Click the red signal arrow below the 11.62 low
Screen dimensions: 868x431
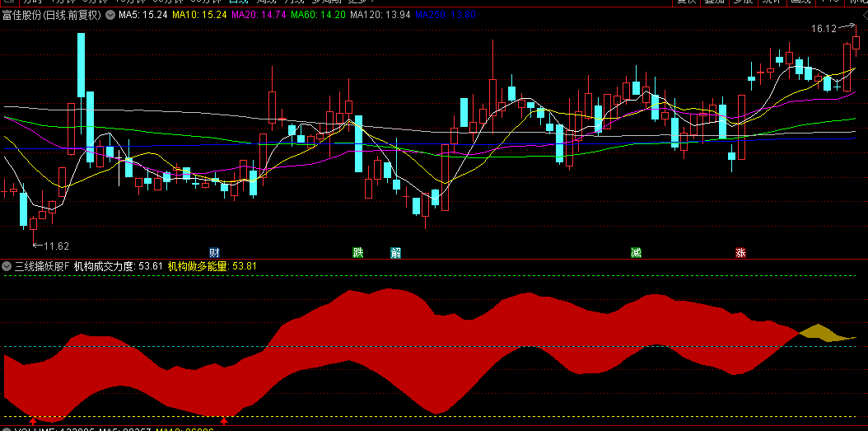tap(33, 422)
